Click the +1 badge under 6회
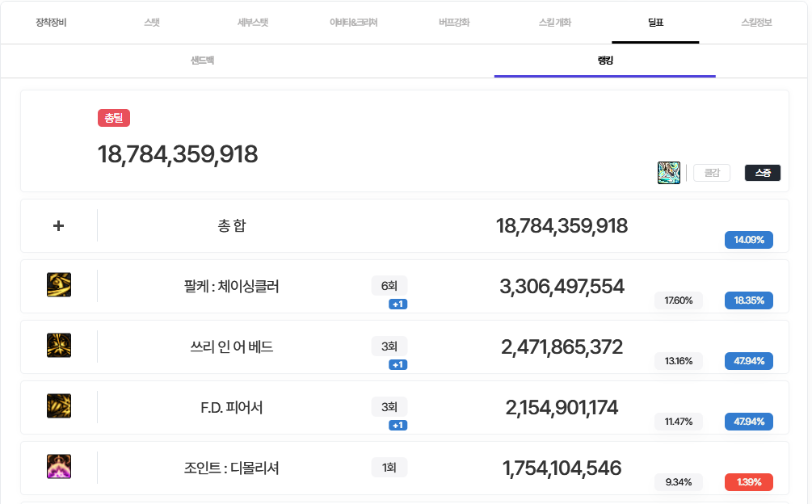 click(398, 304)
